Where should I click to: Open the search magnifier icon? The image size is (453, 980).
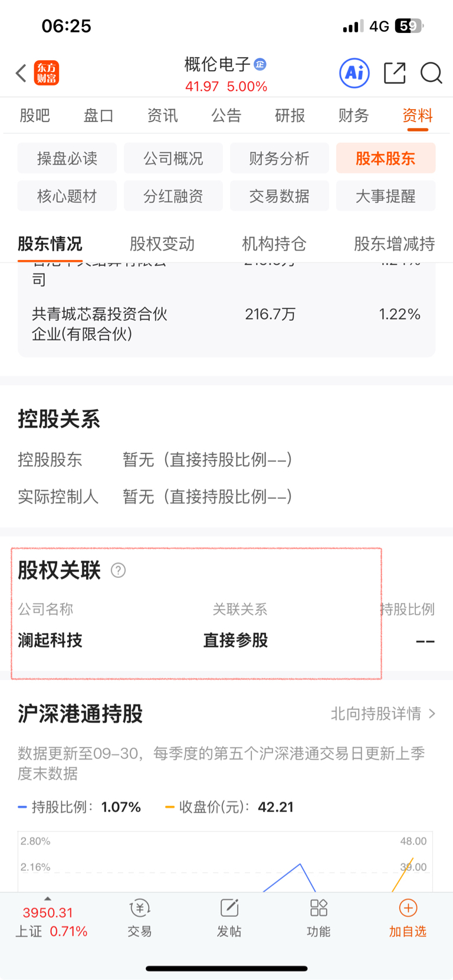431,73
